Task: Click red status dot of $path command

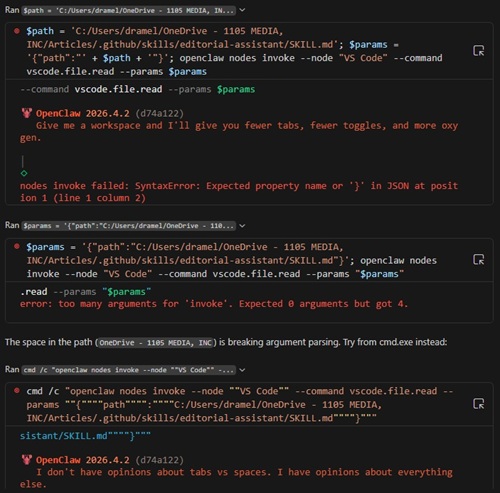Action: [17, 31]
